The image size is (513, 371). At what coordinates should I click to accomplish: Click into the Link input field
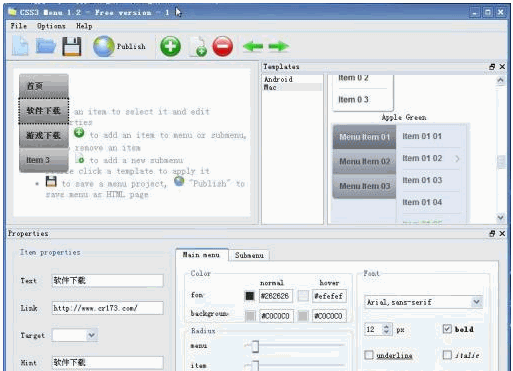point(108,308)
